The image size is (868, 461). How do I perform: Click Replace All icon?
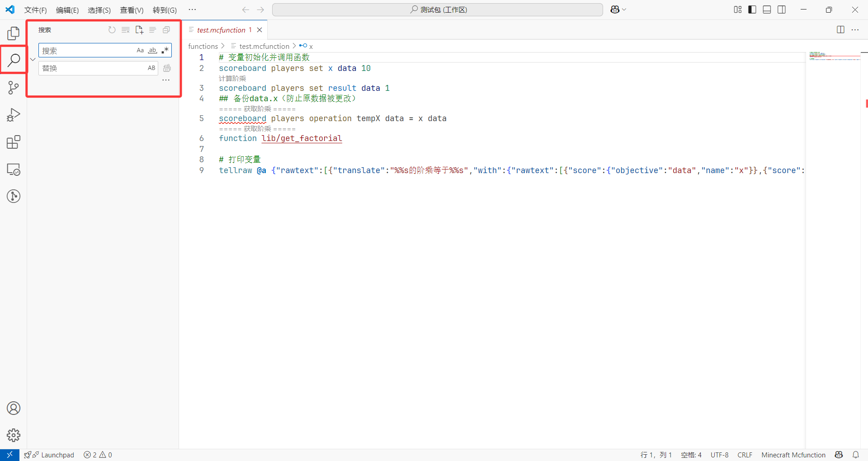tap(167, 68)
